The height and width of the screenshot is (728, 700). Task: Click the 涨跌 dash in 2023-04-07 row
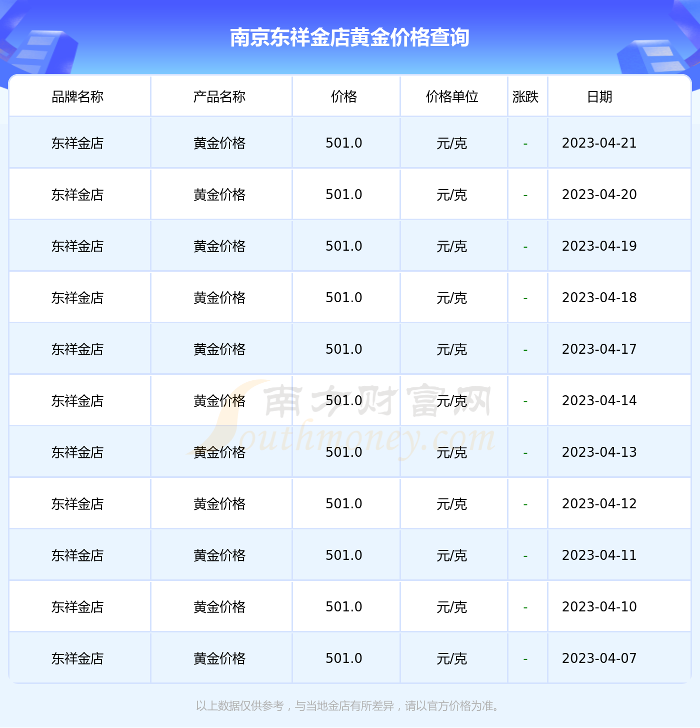(x=525, y=659)
